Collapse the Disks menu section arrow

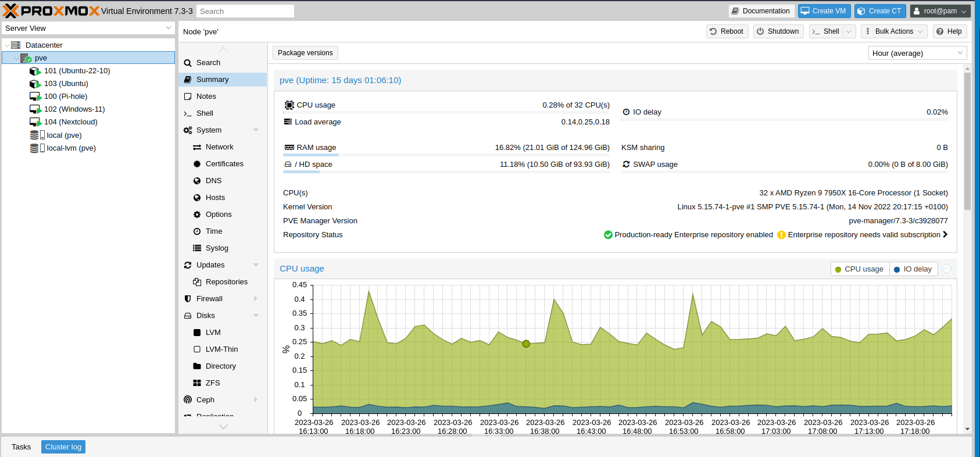256,316
